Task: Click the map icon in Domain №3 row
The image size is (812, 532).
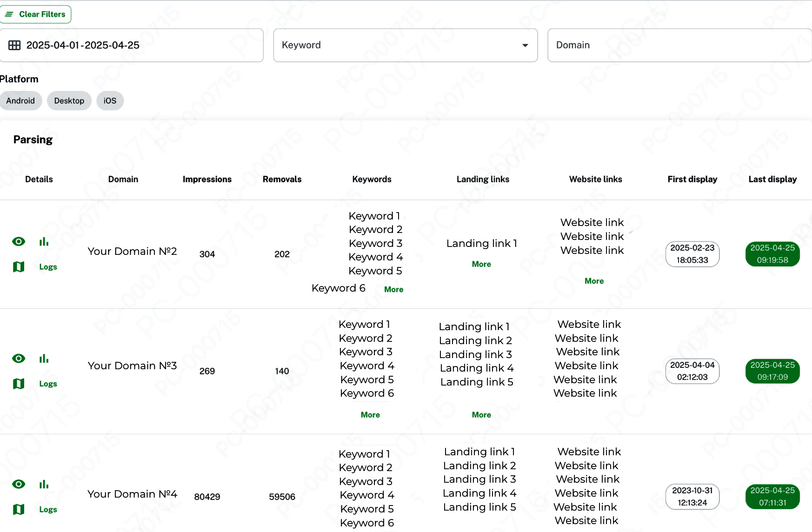Action: (x=19, y=384)
